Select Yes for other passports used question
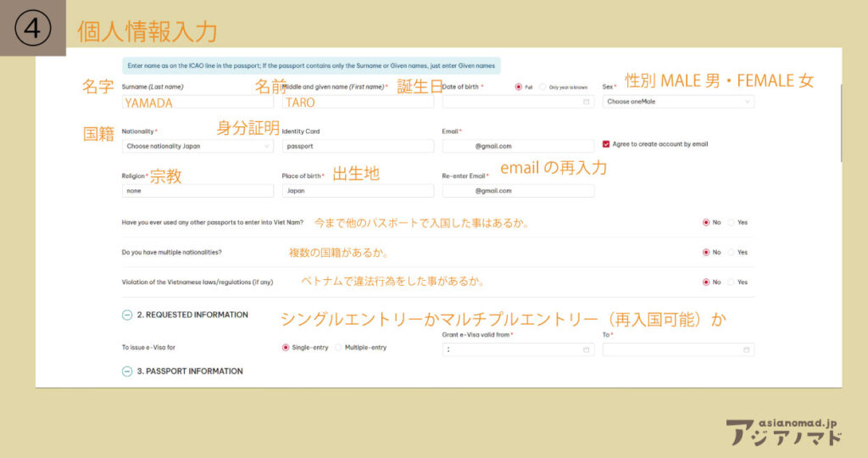This screenshot has width=868, height=458. tap(732, 222)
